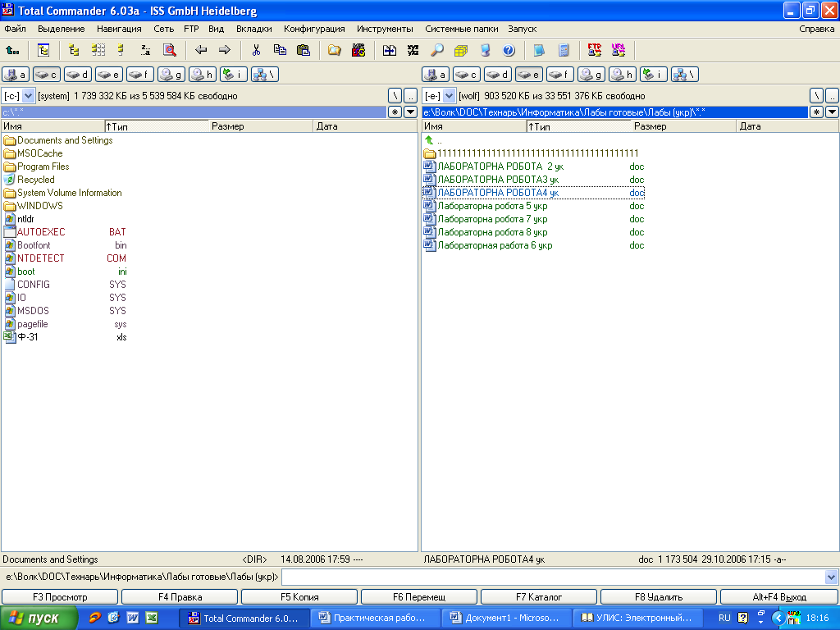
Task: Select drive d in left panel
Action: [78, 75]
